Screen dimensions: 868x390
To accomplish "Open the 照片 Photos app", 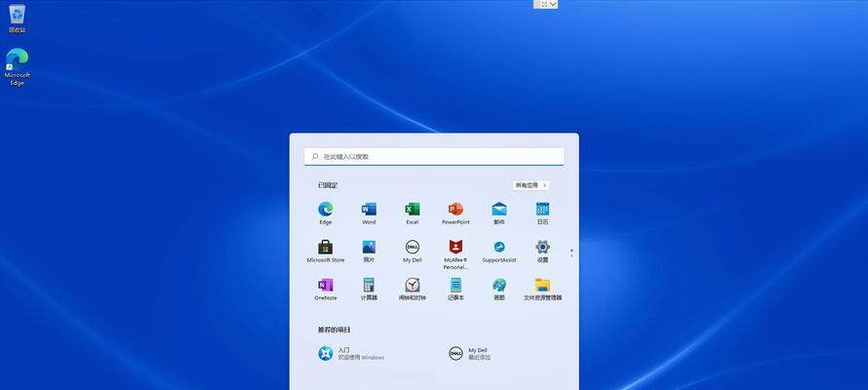I will pos(369,252).
